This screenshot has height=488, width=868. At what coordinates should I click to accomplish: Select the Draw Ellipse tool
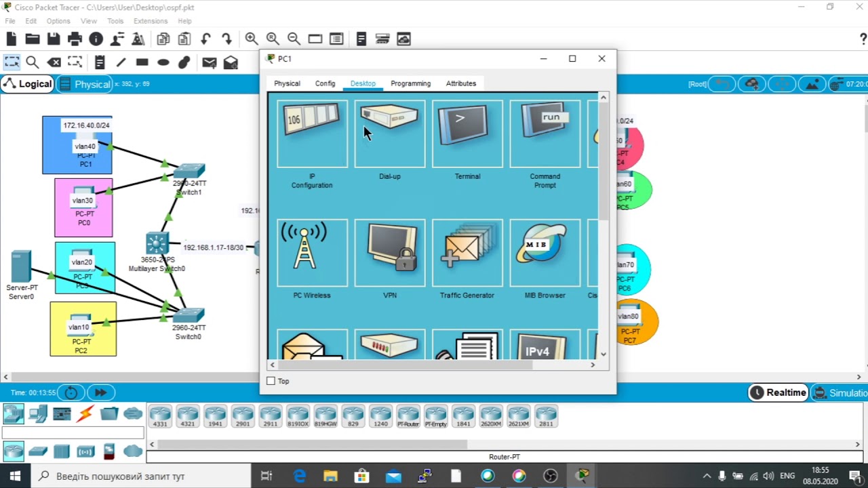163,62
